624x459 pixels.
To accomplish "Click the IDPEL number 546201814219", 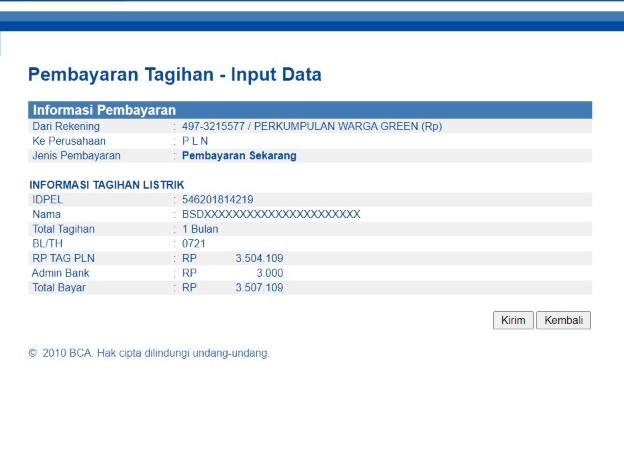I will coord(217,200).
